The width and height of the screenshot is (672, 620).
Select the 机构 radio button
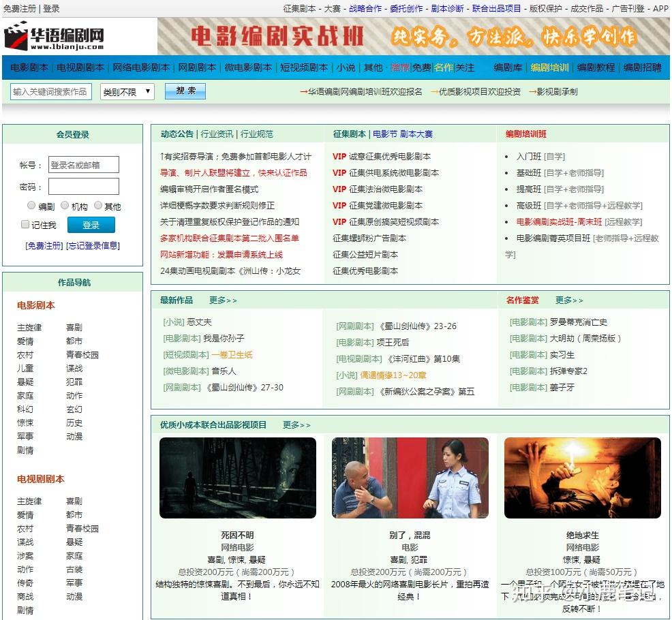[x=65, y=206]
